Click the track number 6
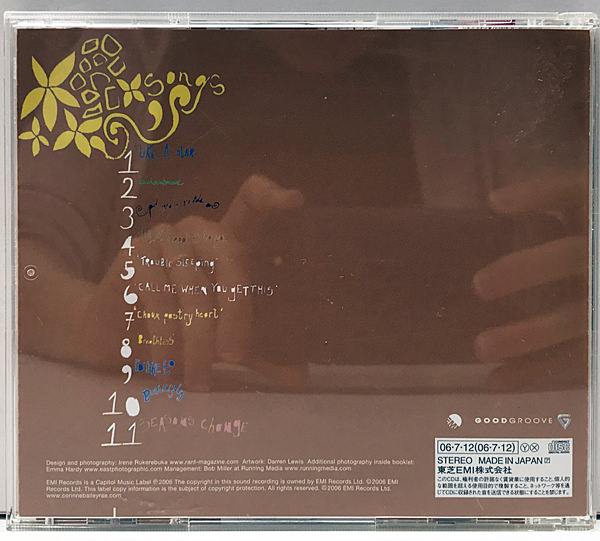Screen dimensions: 600x541 tap(130, 294)
